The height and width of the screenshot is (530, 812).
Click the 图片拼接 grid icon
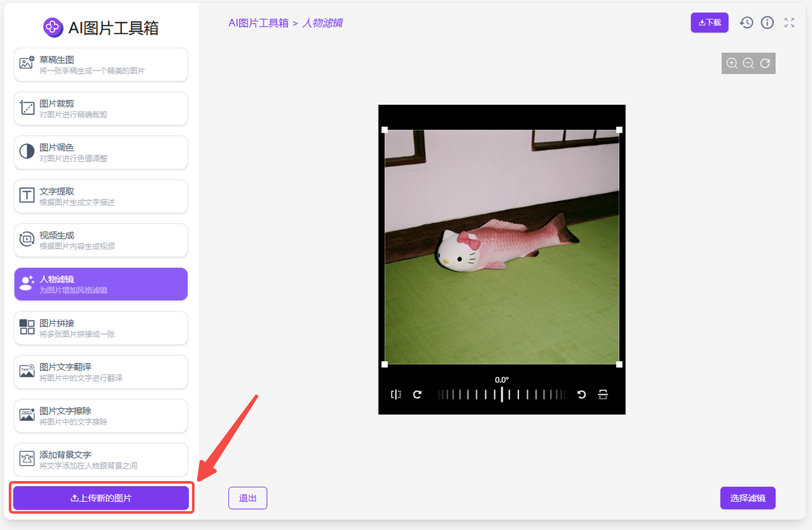point(27,326)
